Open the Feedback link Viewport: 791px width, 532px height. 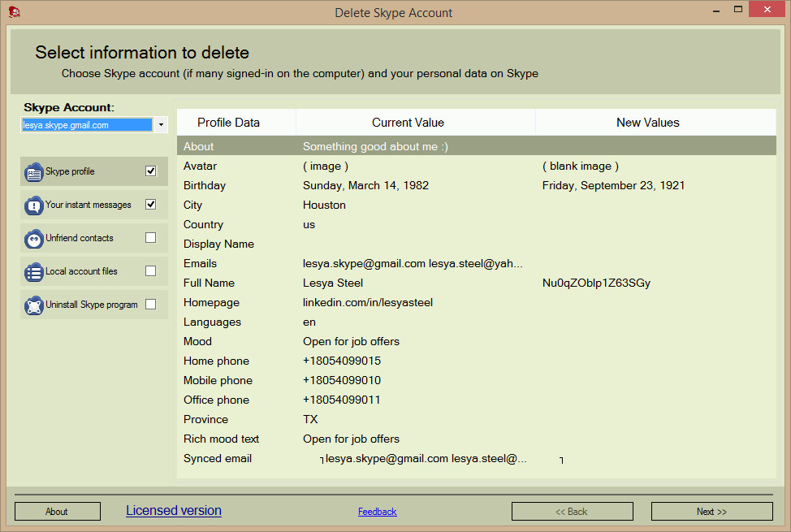tap(378, 512)
